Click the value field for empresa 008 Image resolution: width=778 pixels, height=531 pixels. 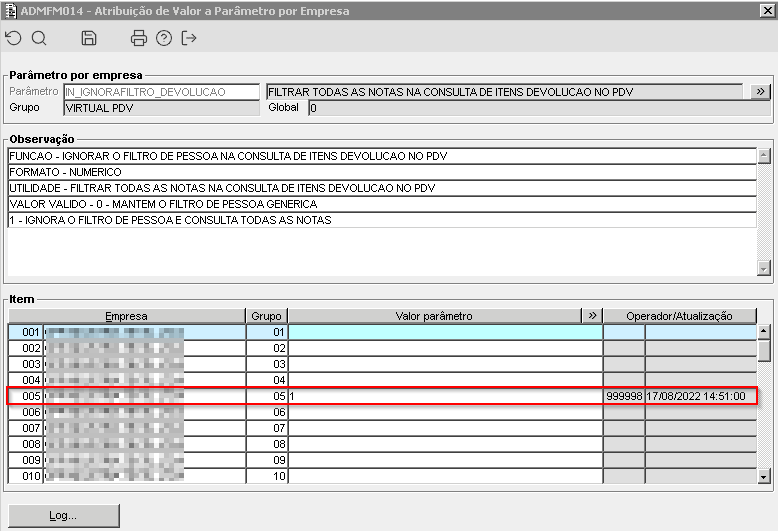(x=445, y=444)
